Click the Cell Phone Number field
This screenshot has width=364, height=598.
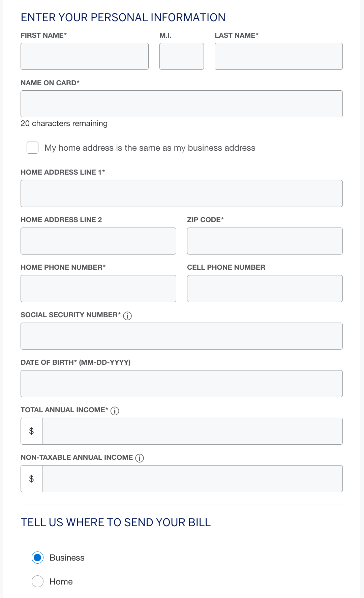(265, 288)
